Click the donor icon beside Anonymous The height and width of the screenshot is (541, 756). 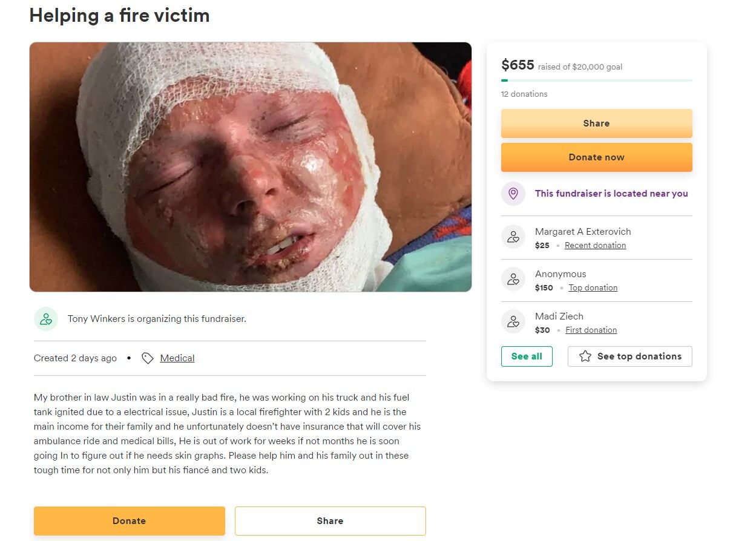[513, 280]
